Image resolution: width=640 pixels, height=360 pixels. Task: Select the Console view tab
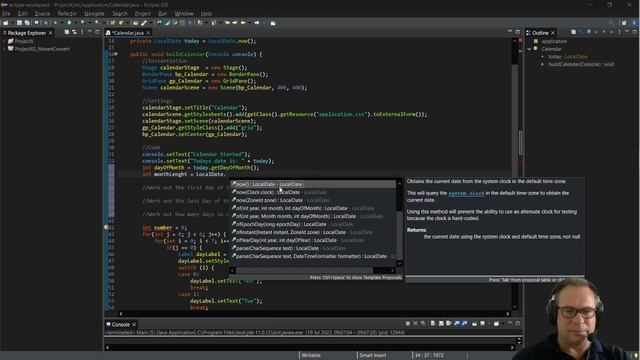point(121,324)
